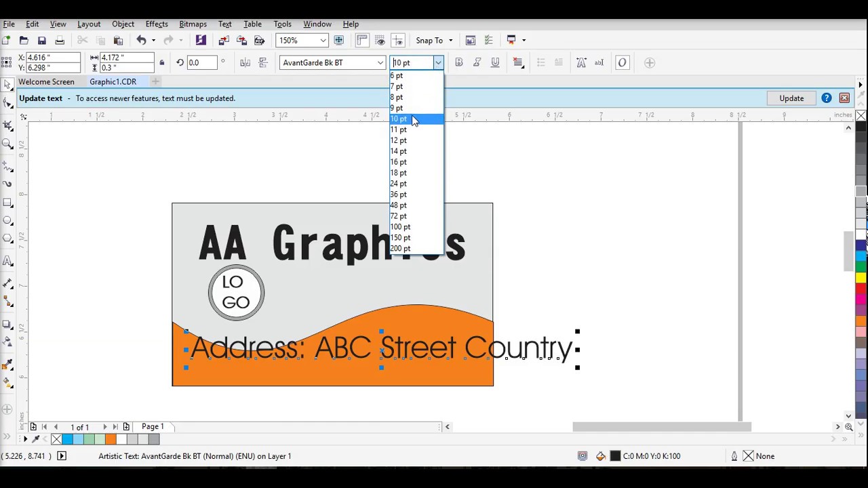Click the orange document palette swatch

pyautogui.click(x=111, y=439)
